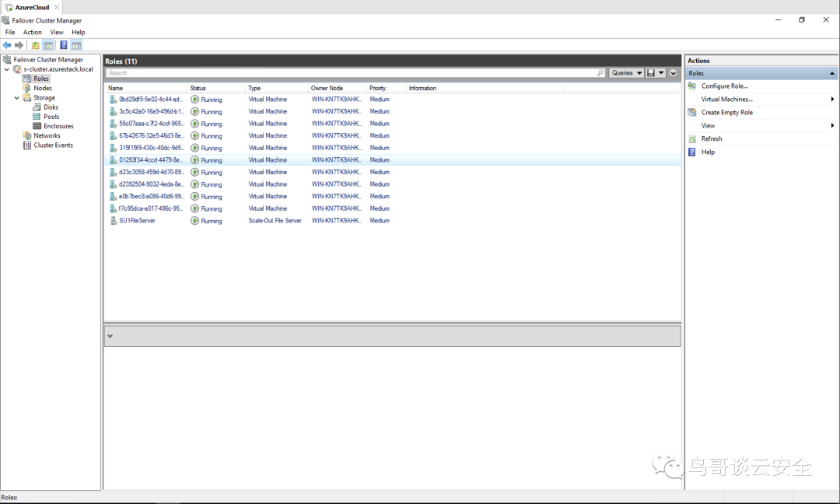Image resolution: width=840 pixels, height=504 pixels.
Task: Open the Help menu in the menu bar
Action: tap(79, 32)
